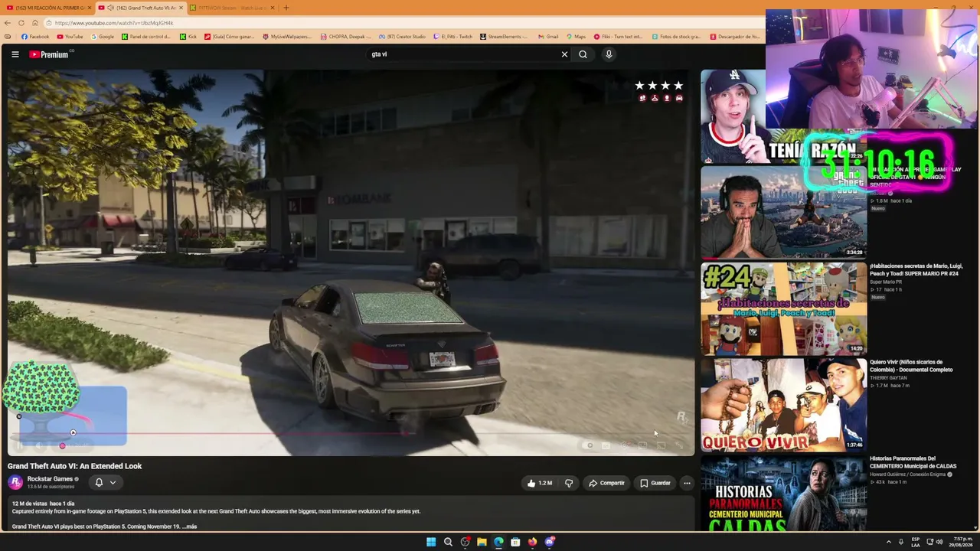Image resolution: width=980 pixels, height=551 pixels.
Task: Switch to the 'Grand Theft Auto VI' tab
Action: [140, 8]
